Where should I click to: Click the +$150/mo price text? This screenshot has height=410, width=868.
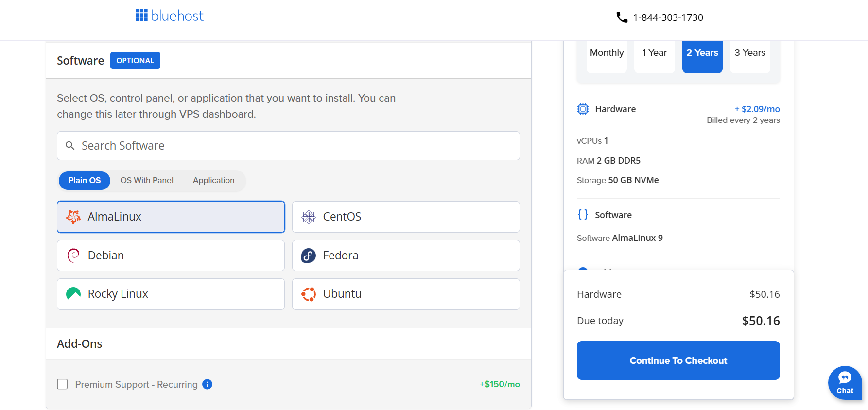(500, 384)
